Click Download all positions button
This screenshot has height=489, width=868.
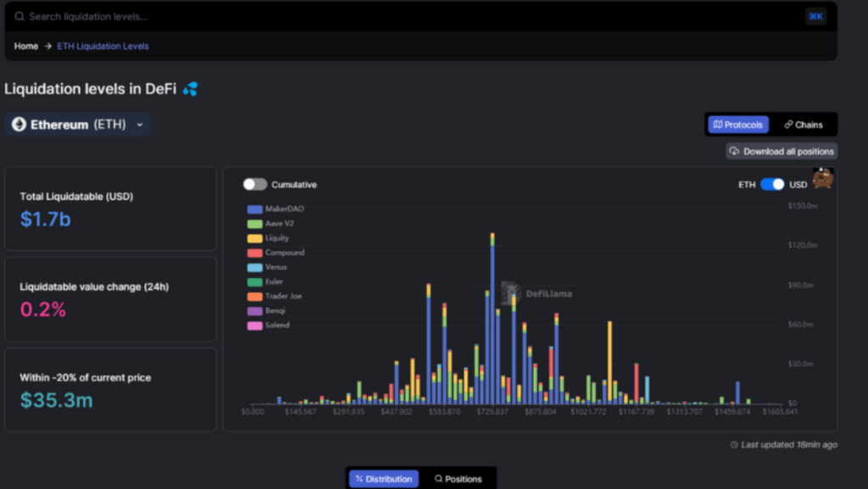[x=782, y=152]
